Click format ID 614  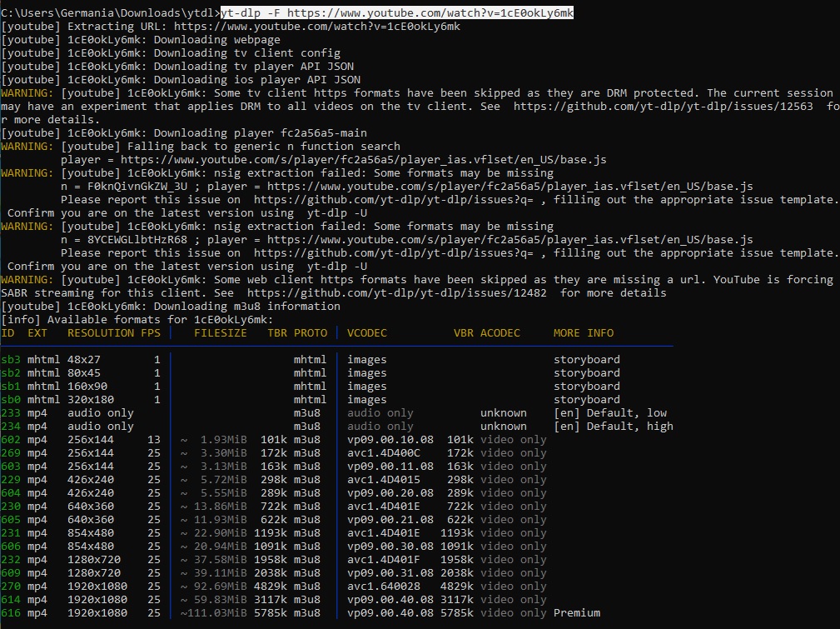(x=11, y=600)
